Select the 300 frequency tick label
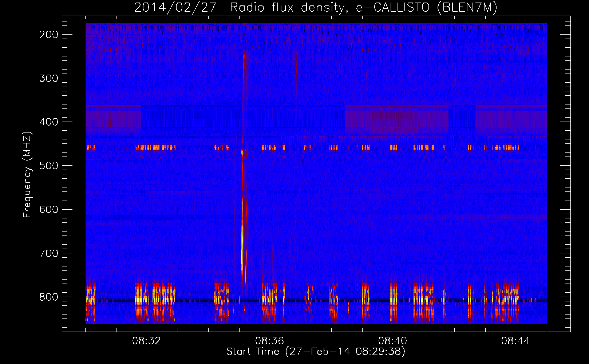 (x=49, y=78)
